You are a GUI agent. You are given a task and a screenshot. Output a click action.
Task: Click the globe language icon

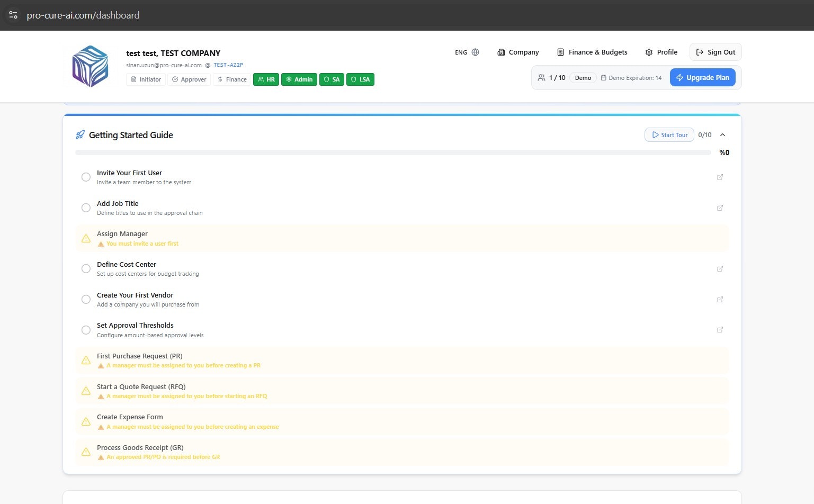[475, 52]
